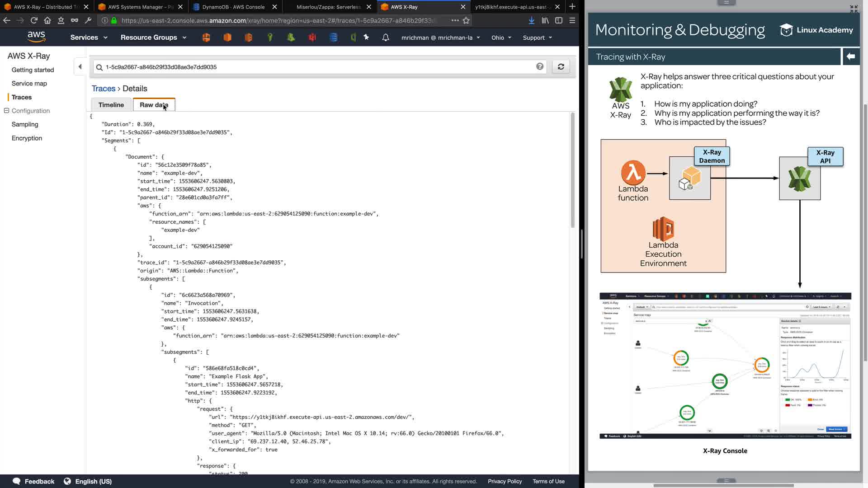This screenshot has height=488, width=868.
Task: Click the X-Ray Console screenshot thumbnail
Action: click(725, 365)
